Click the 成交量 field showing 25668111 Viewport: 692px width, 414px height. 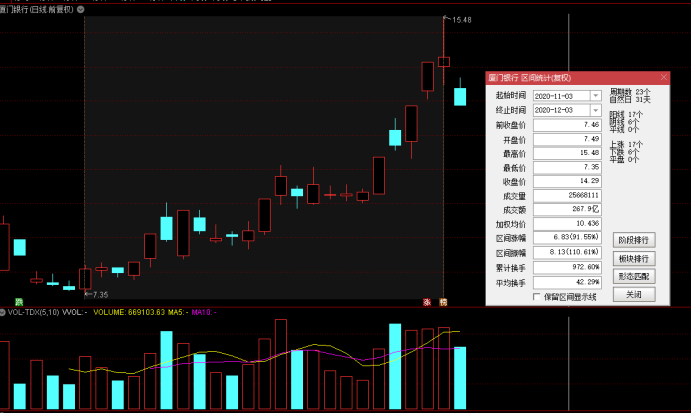pyautogui.click(x=567, y=195)
